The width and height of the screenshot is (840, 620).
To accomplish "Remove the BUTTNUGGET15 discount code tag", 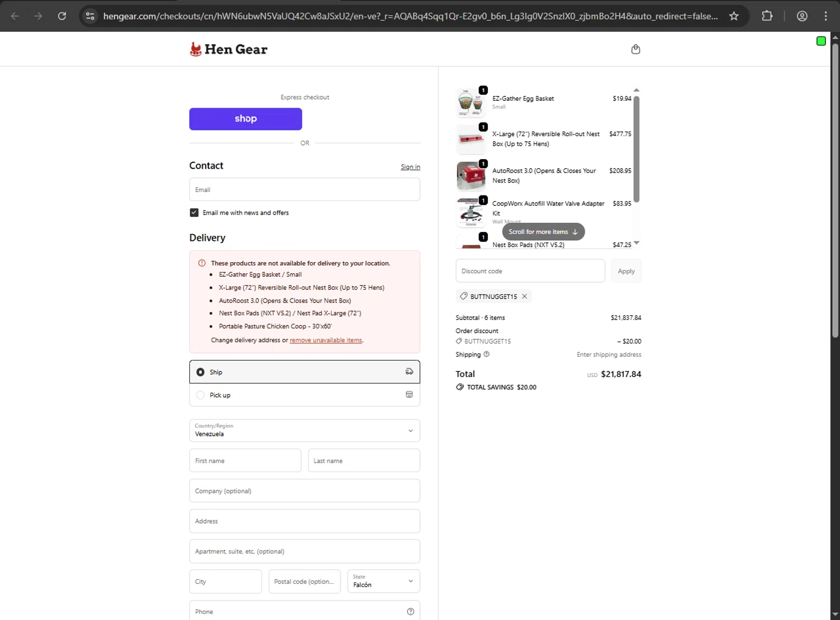I will 524,296.
